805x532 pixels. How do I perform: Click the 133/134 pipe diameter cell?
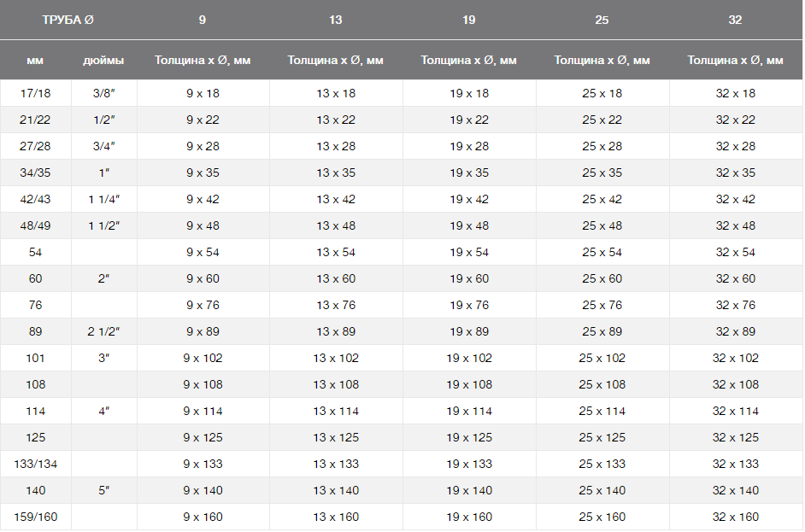pos(35,464)
